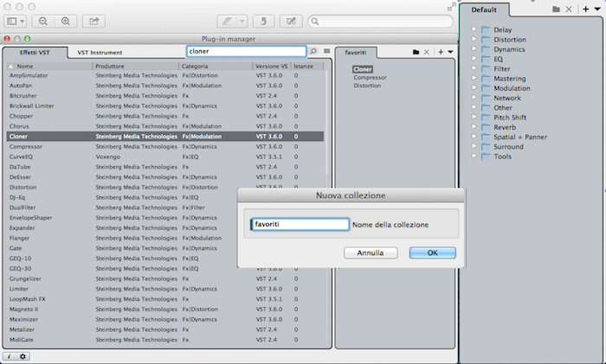This screenshot has height=364, width=606.
Task: Sort by the Produttore column header
Action: tap(136, 66)
